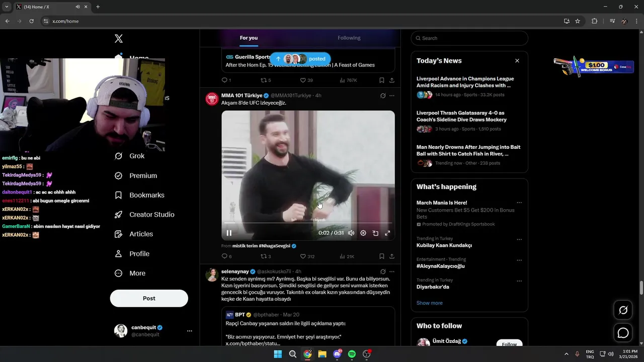Pause the MMA 101 video
Viewport: 644px width, 362px height.
click(x=229, y=233)
